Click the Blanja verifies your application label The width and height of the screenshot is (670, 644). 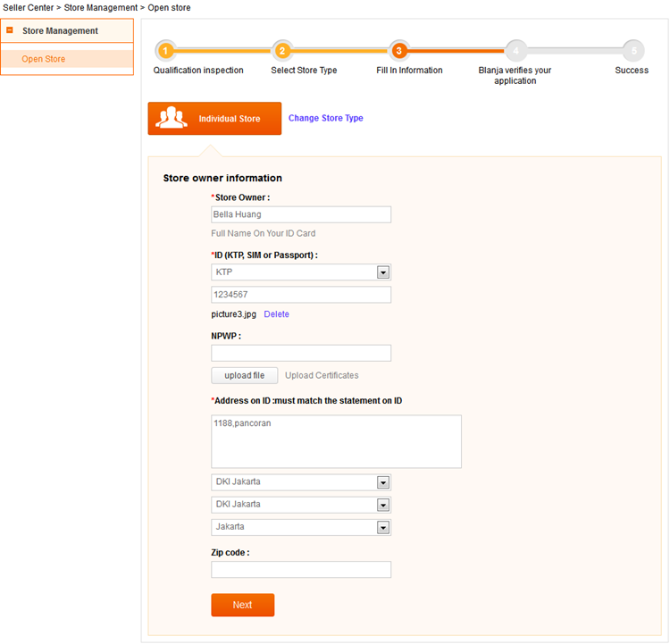click(515, 75)
